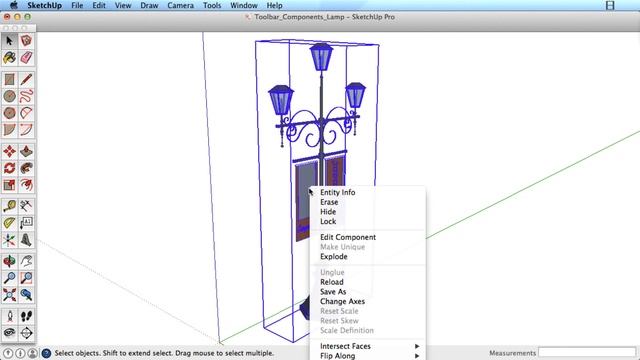Click the sign-in user status icon

[33, 353]
